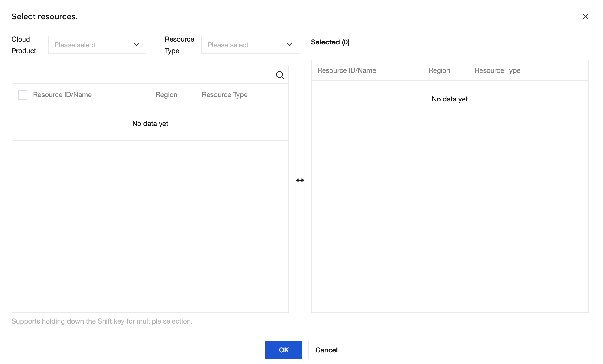Click the Selected (0) heading
Screen dimensions: 603x364
click(x=330, y=42)
